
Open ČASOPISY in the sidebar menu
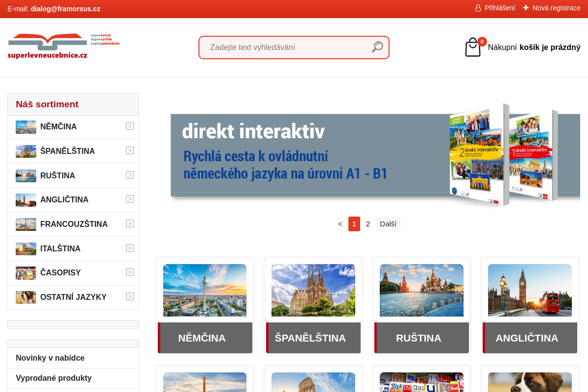60,273
